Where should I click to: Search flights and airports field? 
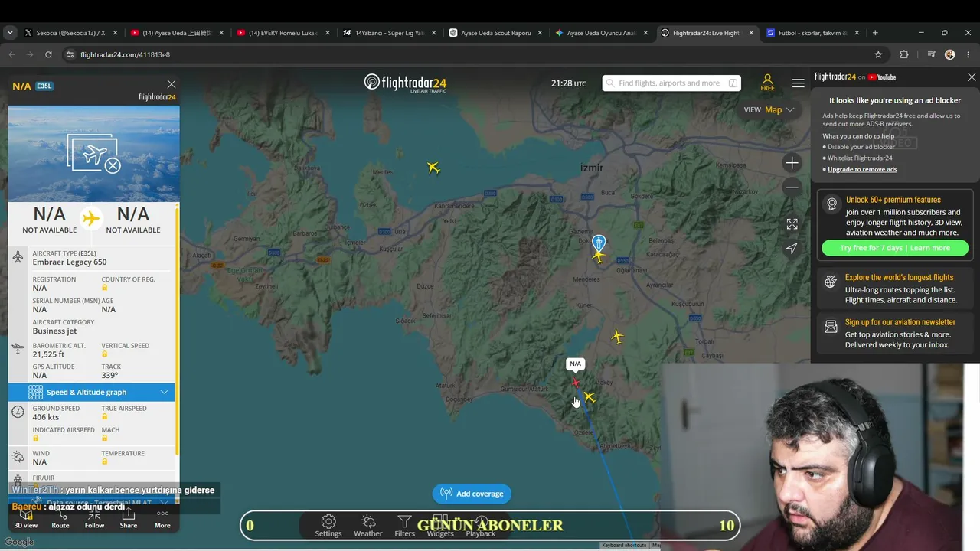click(671, 83)
